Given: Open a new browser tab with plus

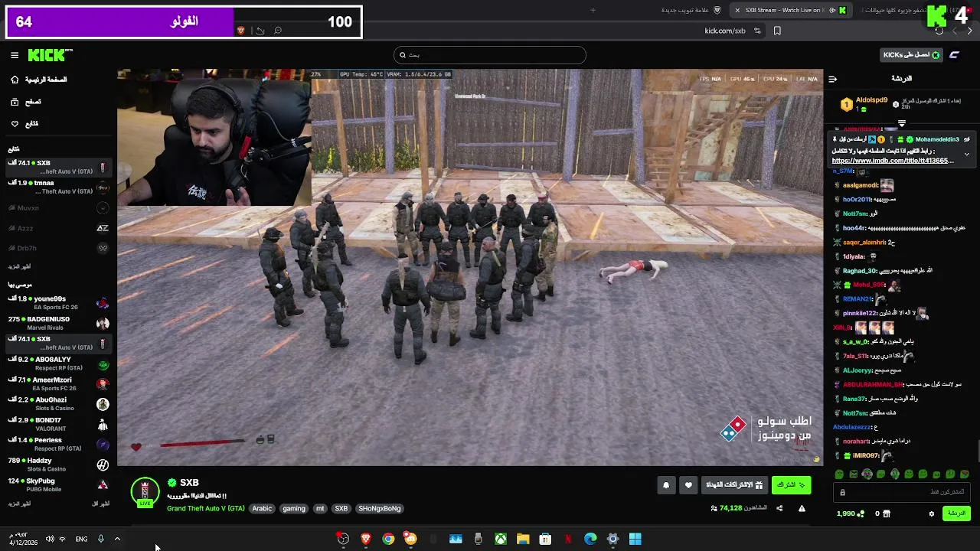Looking at the screenshot, I should 593,10.
